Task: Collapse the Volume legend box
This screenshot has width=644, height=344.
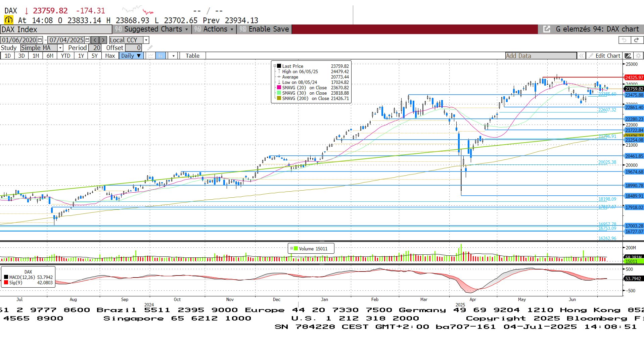Action: pyautogui.click(x=291, y=249)
